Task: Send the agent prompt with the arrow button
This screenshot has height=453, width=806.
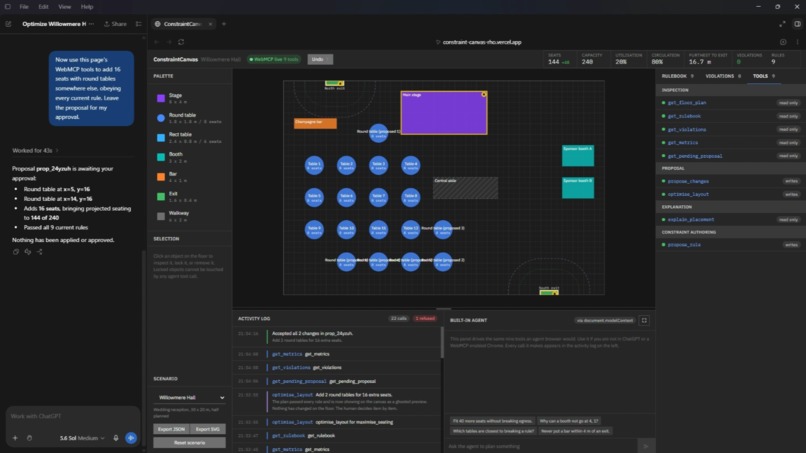Action: click(x=646, y=446)
